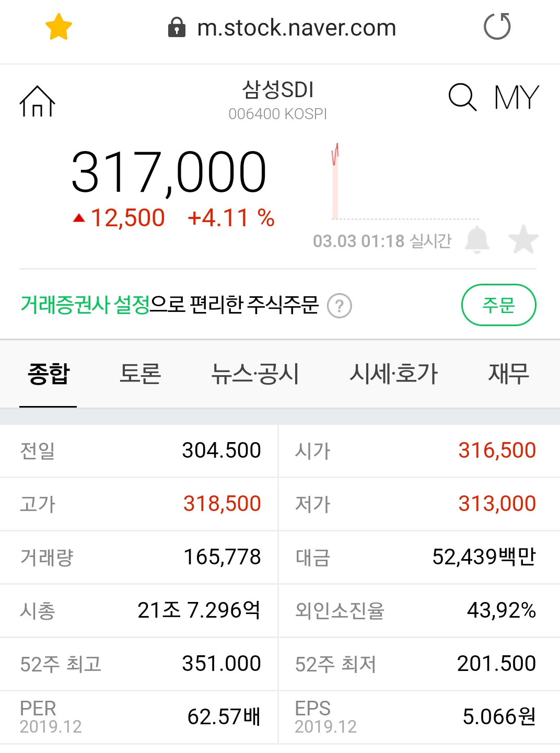The image size is (560, 753).
Task: Toggle price alert bell for 삼성SDI
Action: [x=477, y=240]
